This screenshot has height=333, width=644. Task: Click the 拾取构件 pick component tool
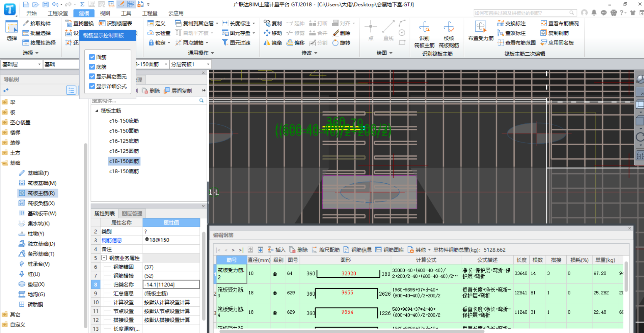36,23
